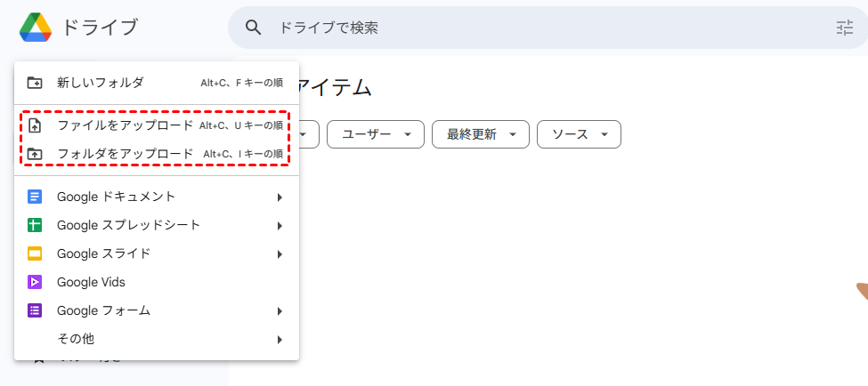
Task: Click the Google Drive logo icon
Action: pos(36,27)
